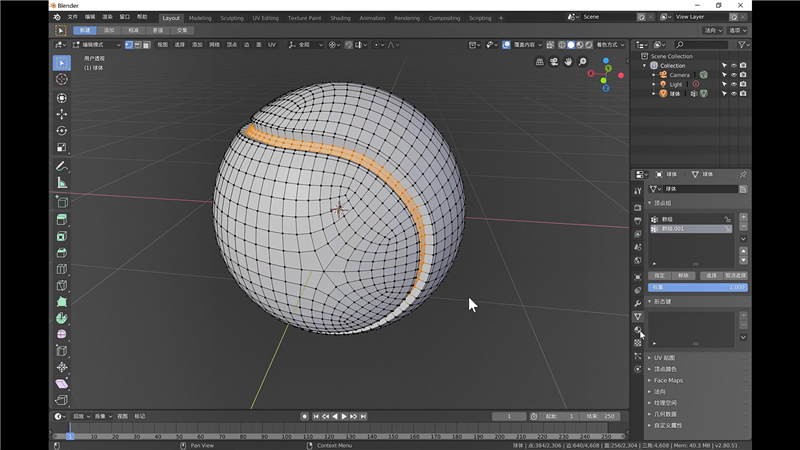This screenshot has width=800, height=450.
Task: Open the Render properties tab
Action: coord(638,208)
